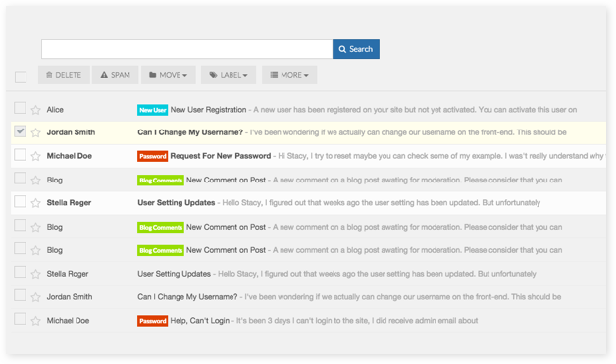Click the magnifier Search button
The height and width of the screenshot is (364, 616).
tap(356, 49)
